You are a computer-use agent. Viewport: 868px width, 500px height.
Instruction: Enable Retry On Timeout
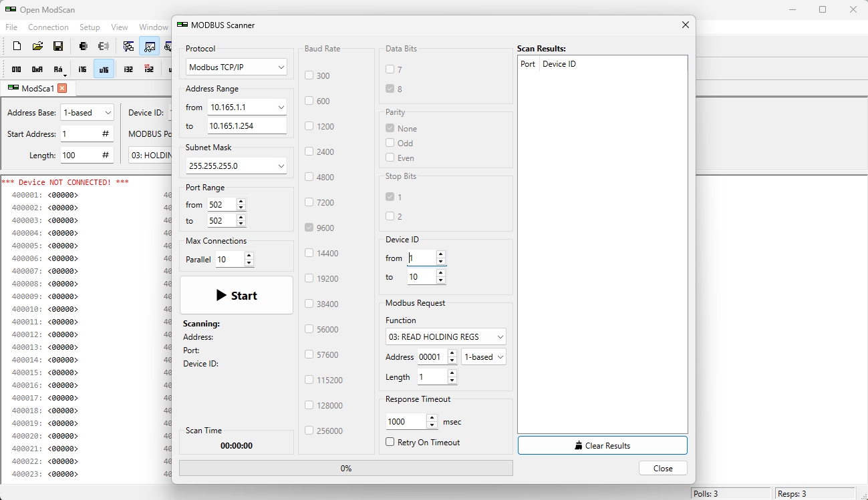click(390, 442)
